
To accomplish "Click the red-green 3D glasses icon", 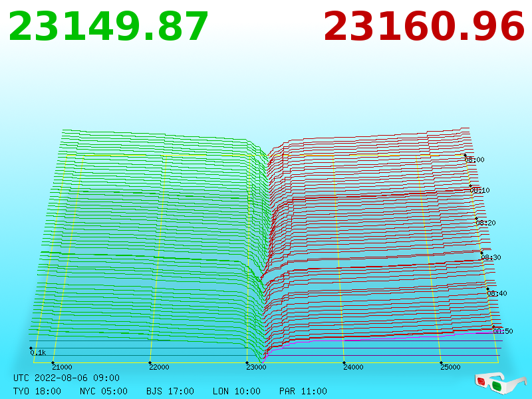I will [500, 383].
